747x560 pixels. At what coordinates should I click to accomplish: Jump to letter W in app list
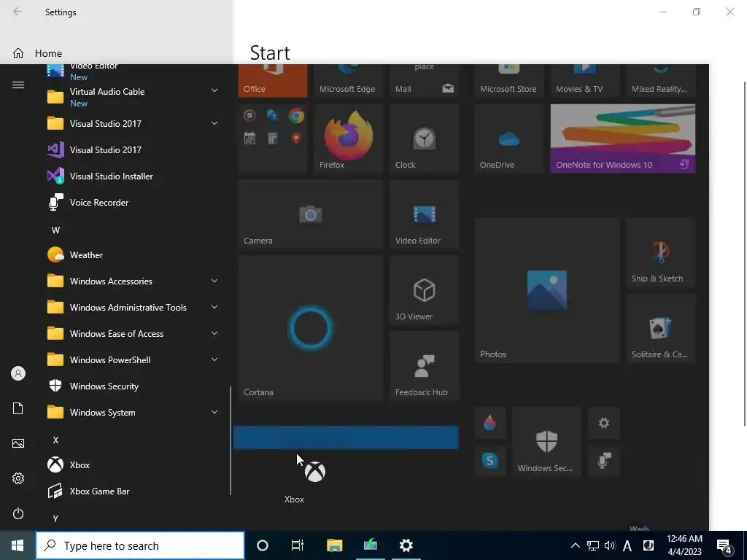tap(55, 230)
